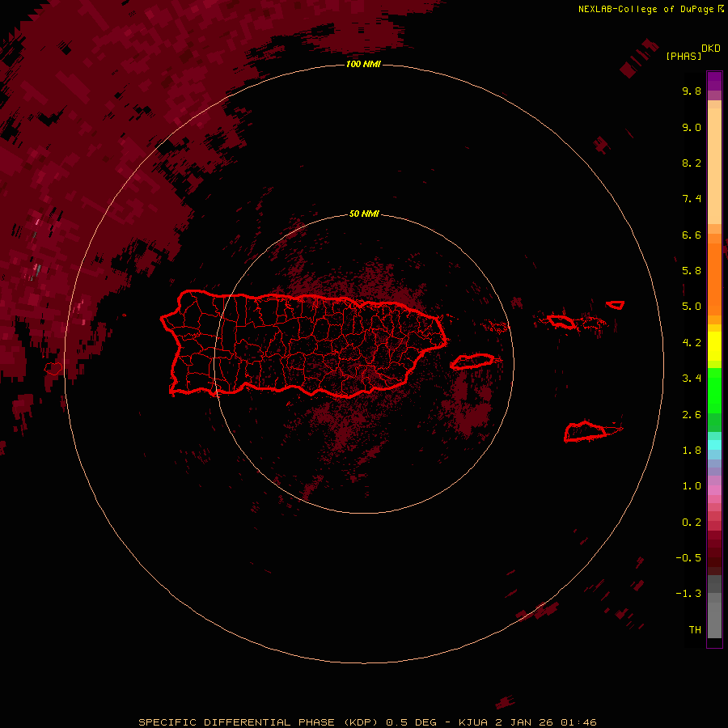
Task: Select the 5.8 legend value
Action: click(692, 270)
